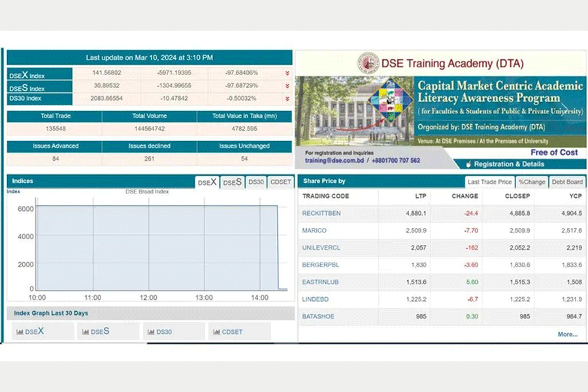The image size is (588, 392).
Task: Click the DSES index red down-arrow icon
Action: 287,86
